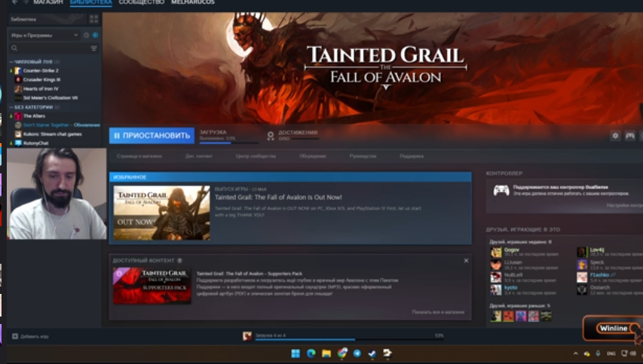This screenshot has width=643, height=364.
Task: Click the help icon beside ДОСТУПНЫЙ КОНТЕНТ
Action: point(179,260)
